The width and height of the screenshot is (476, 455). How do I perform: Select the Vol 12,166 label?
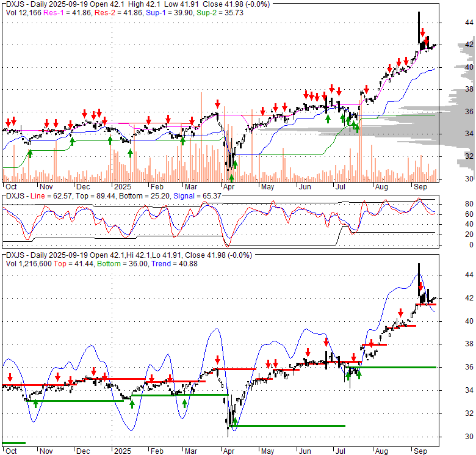[x=24, y=13]
